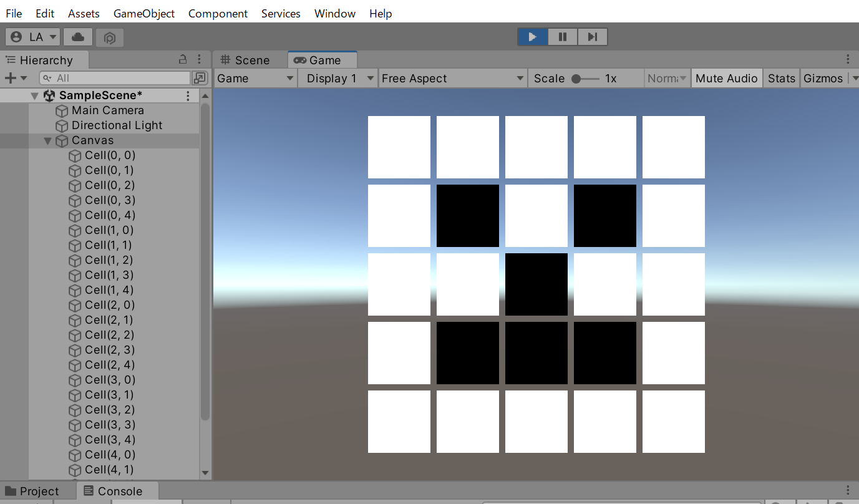Click the Unity version control icon
Viewport: 859px width, 504px height.
110,37
